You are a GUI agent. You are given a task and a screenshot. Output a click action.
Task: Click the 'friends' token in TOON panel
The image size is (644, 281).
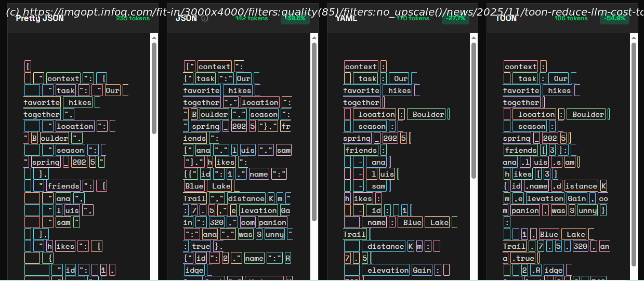520,150
